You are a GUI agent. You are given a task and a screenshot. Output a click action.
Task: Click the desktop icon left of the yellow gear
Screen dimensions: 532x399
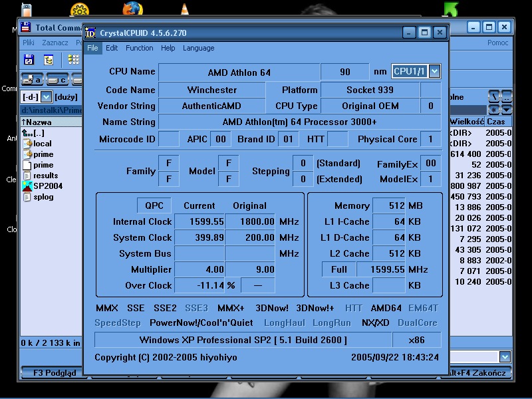[27, 9]
